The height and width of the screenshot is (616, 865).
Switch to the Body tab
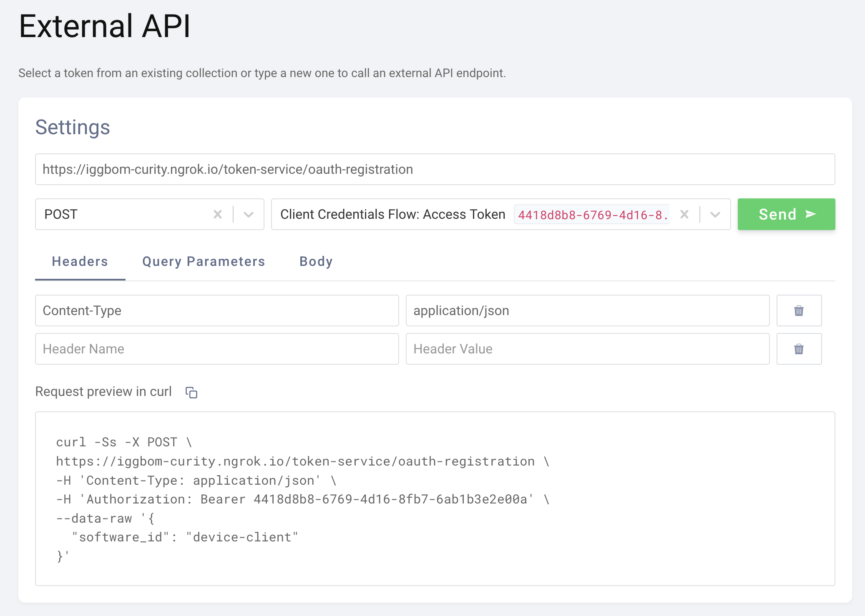316,261
